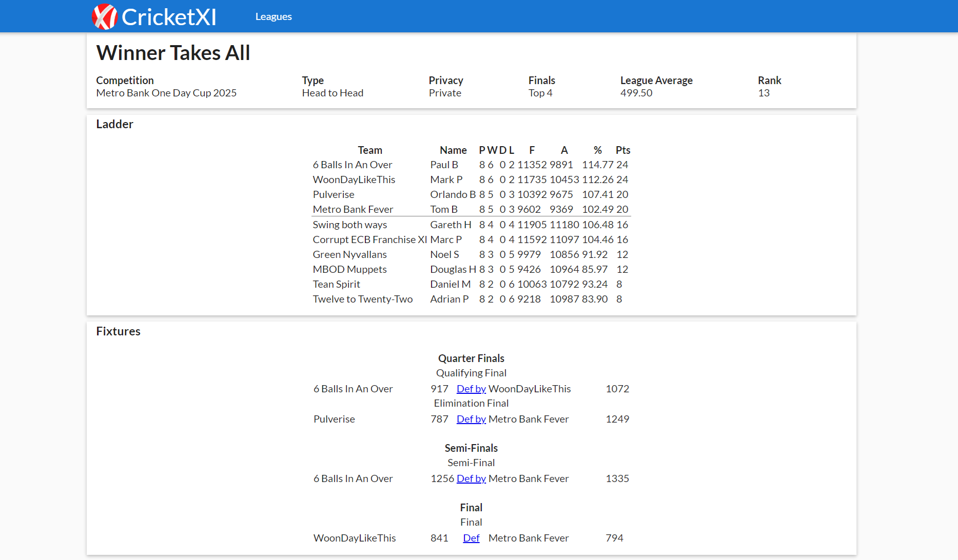
Task: Click the Name column header
Action: point(453,150)
